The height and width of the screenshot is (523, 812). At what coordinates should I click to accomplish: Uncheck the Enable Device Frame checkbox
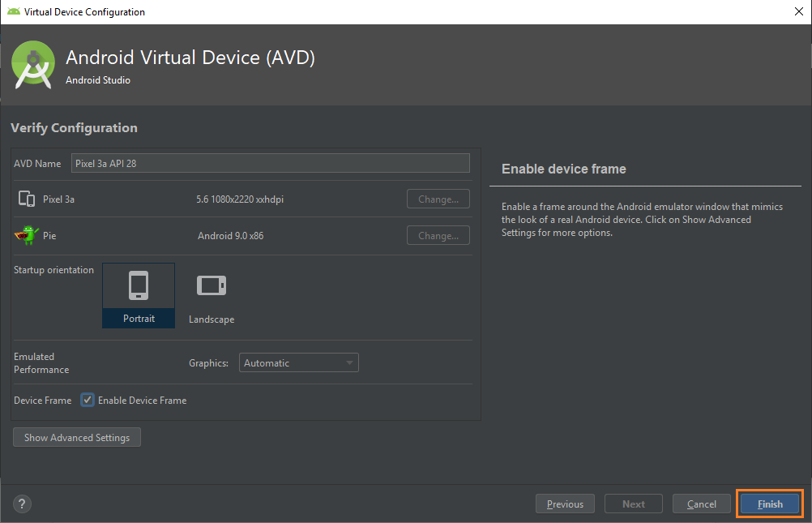coord(88,400)
